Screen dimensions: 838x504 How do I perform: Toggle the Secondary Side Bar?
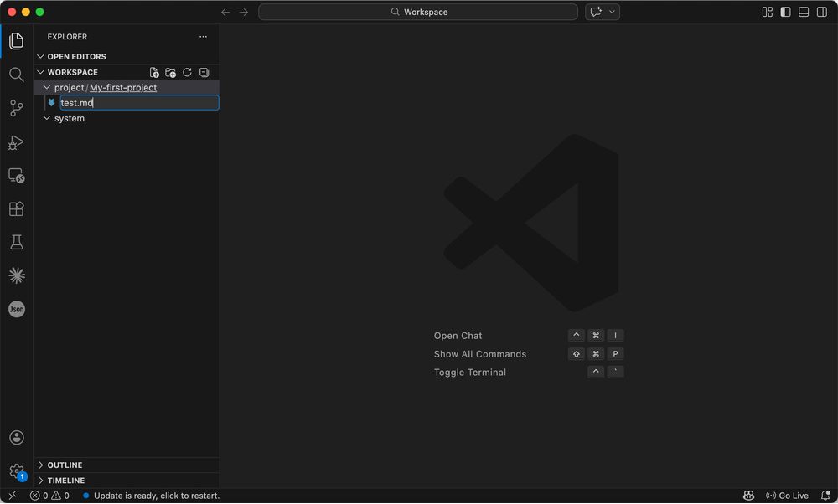click(822, 12)
